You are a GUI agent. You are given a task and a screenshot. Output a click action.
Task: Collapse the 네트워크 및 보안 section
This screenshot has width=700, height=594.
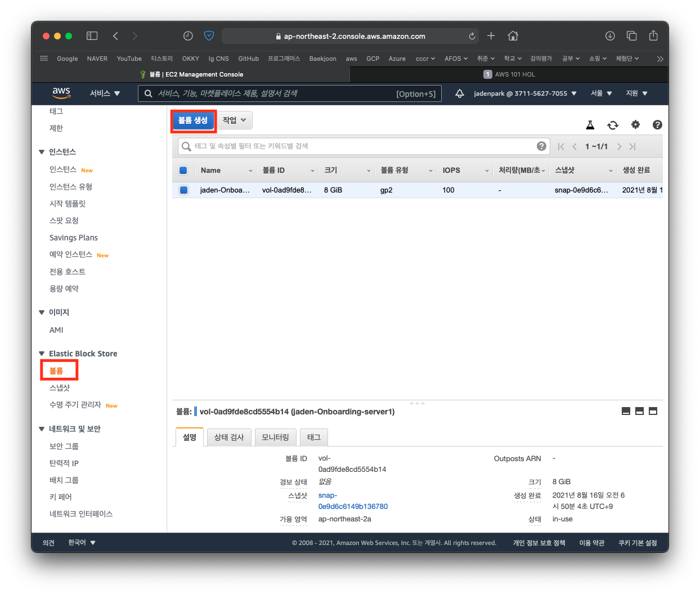[x=42, y=429]
